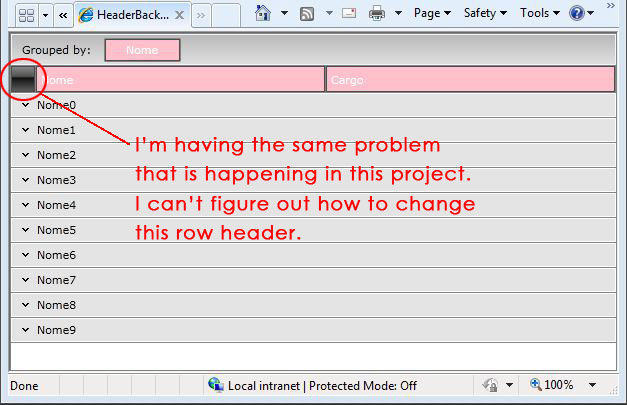Open the Tools menu
Viewport: 627px width, 405px height.
(x=540, y=13)
